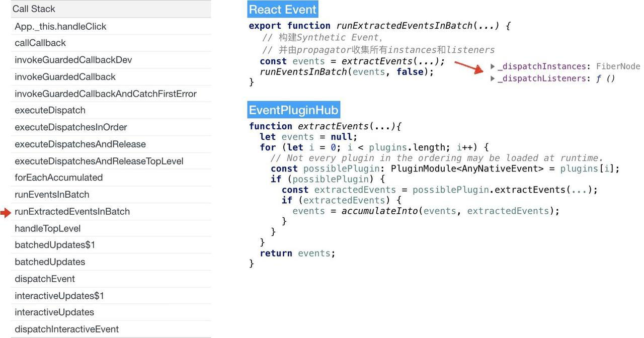Viewport: 644px width, 338px height.
Task: Select executeDispatchesAndRelease stack frame
Action: [111, 144]
